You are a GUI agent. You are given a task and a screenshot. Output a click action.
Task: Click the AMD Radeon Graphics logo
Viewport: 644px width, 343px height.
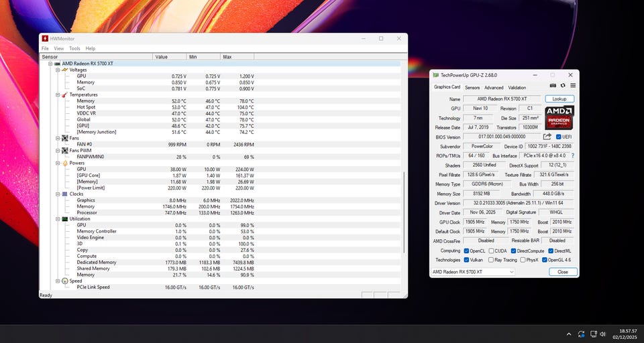point(559,117)
